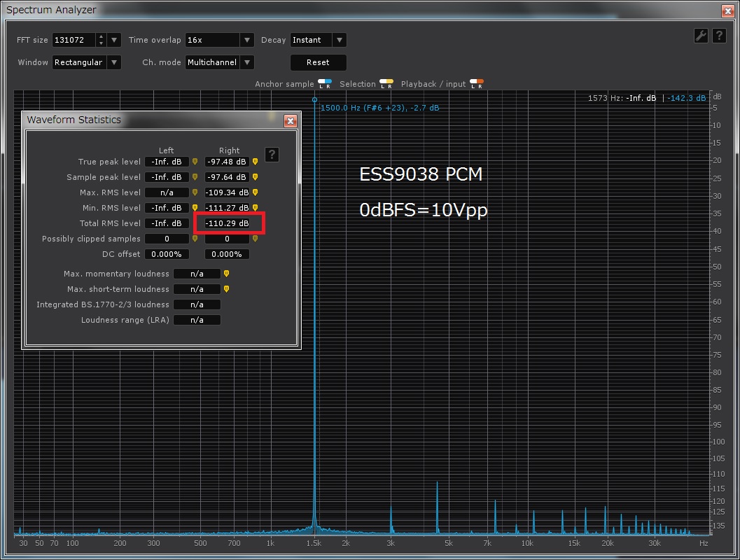Viewport: 740px width, 560px height.
Task: Toggle Anchor sample right channel
Action: (x=328, y=84)
